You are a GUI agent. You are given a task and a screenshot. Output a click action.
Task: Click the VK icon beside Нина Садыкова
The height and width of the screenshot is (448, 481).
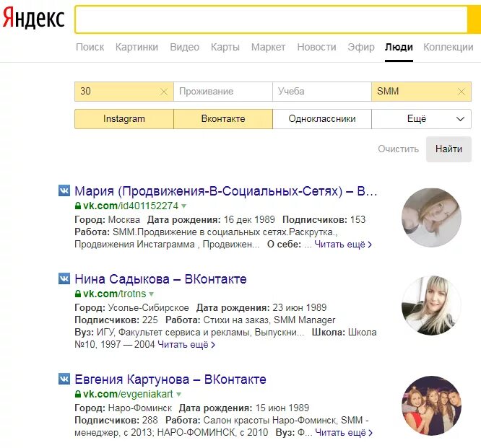tap(64, 278)
